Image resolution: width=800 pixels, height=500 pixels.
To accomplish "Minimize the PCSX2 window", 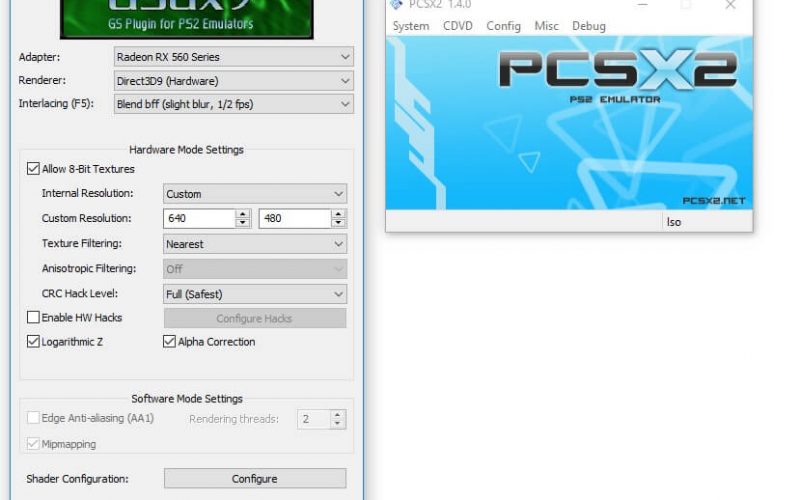I will click(642, 5).
